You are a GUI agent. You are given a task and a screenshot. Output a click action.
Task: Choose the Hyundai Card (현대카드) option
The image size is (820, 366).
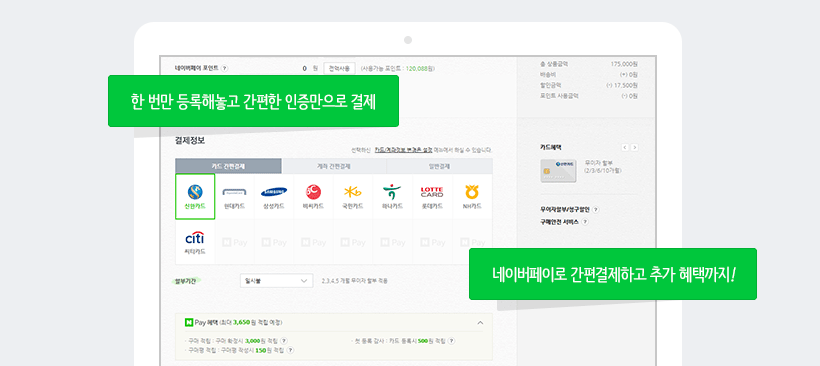(234, 196)
